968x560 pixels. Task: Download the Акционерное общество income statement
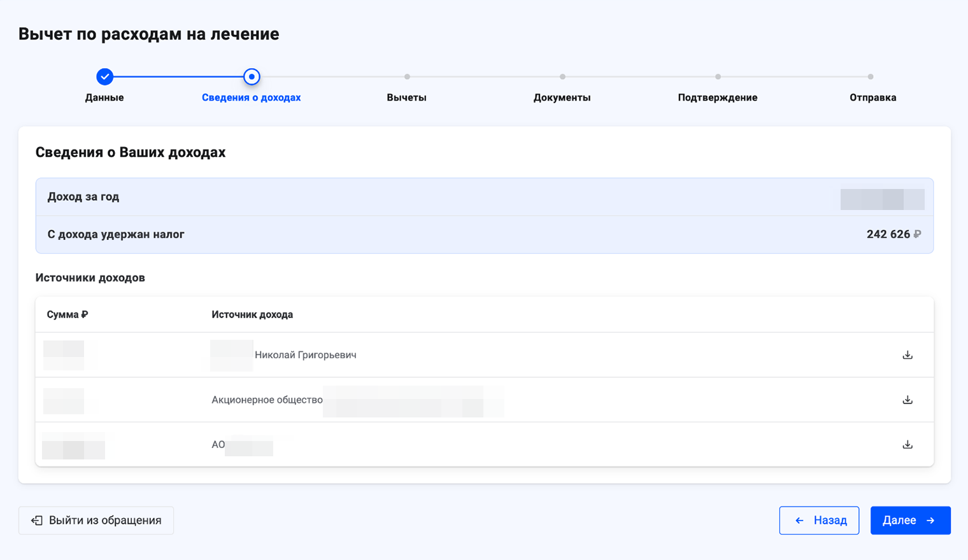tap(907, 400)
